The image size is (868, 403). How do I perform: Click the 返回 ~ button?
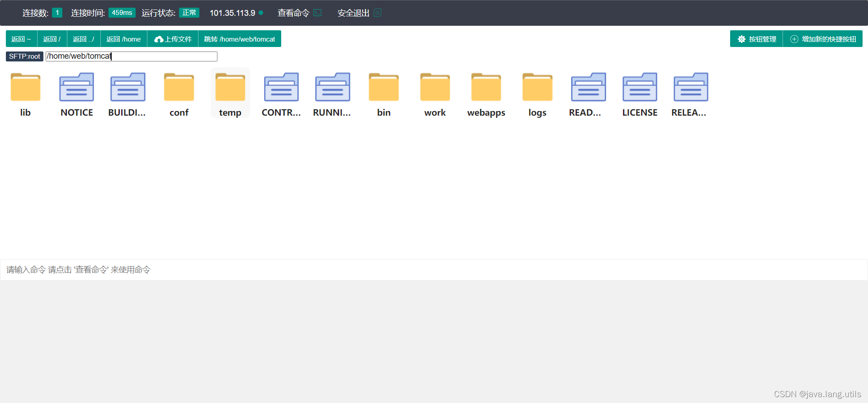click(x=21, y=39)
